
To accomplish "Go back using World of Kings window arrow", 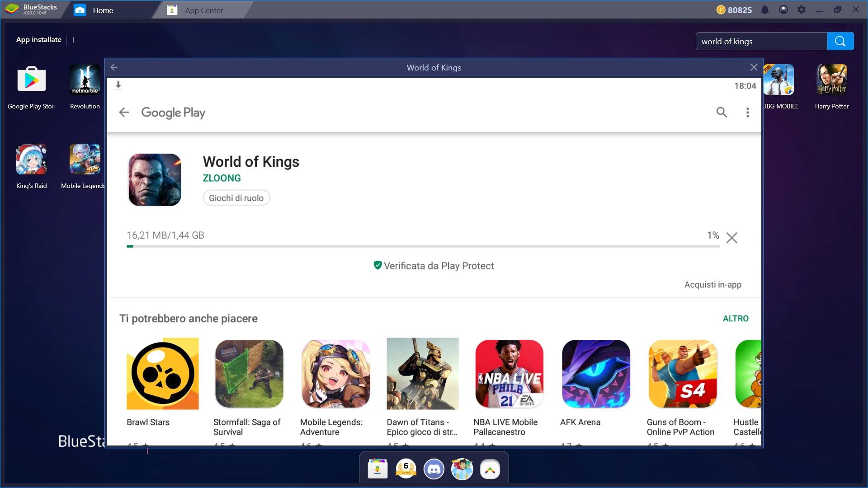I will click(x=114, y=67).
